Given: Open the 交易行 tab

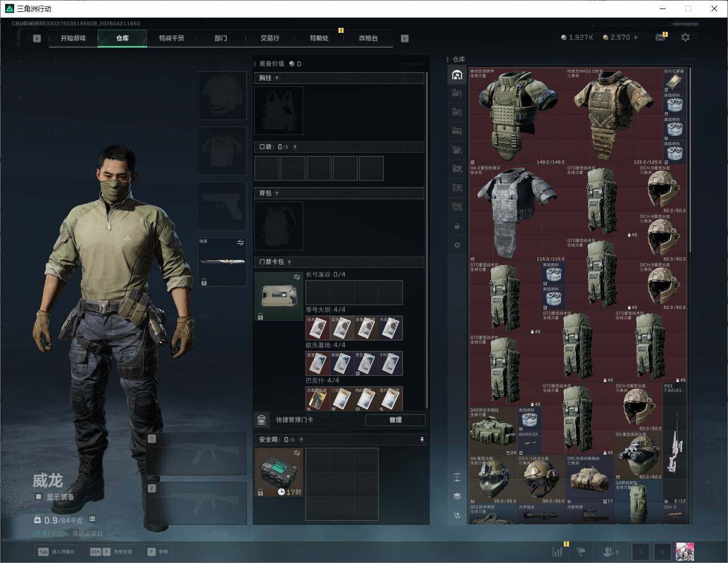Looking at the screenshot, I should coord(270,38).
